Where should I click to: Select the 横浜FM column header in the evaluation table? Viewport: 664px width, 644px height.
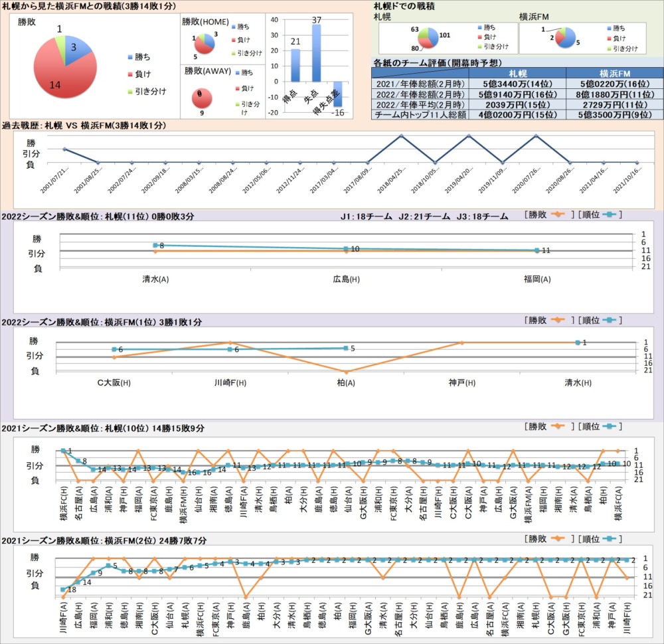click(x=614, y=73)
